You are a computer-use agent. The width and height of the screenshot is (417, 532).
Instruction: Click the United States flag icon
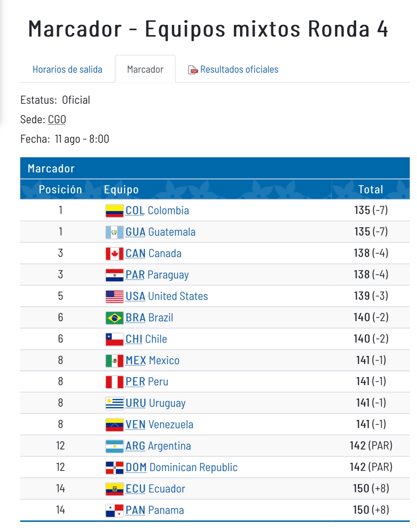114,296
